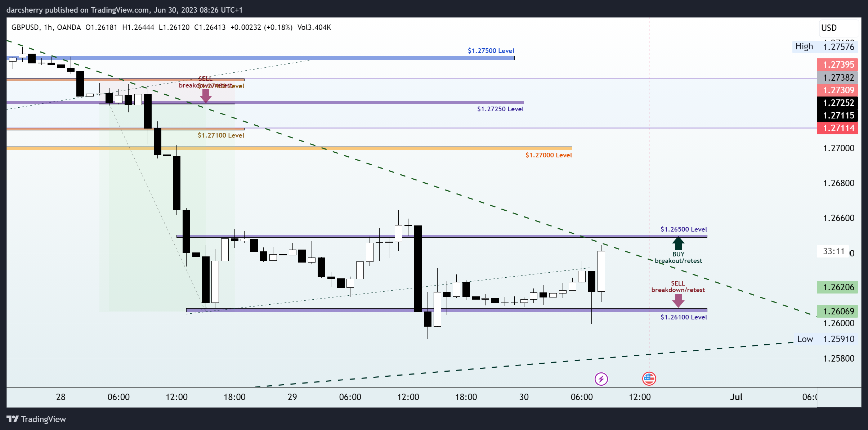868x430 pixels.
Task: Click the Jul label on time axis
Action: click(736, 397)
